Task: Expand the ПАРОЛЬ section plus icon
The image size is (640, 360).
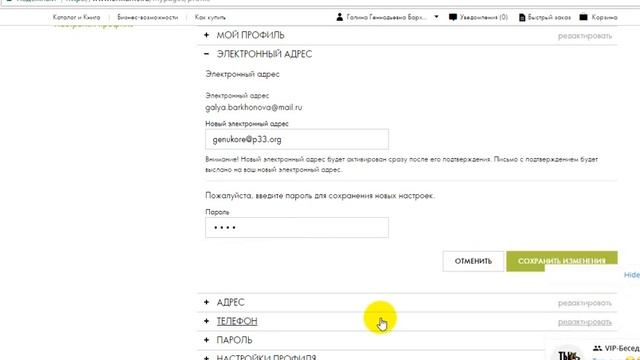Action: click(x=207, y=340)
